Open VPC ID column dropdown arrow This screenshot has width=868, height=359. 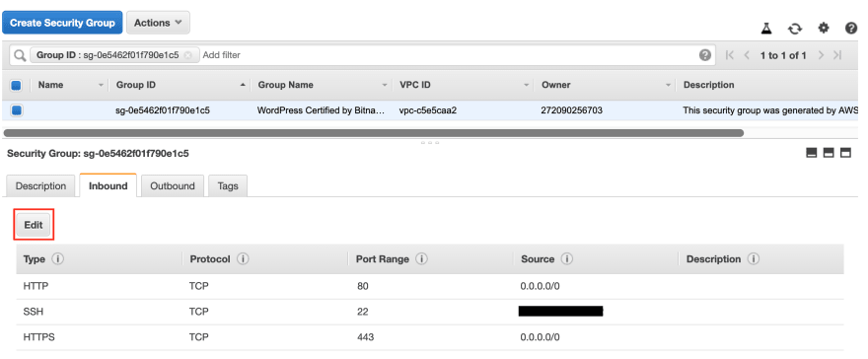click(526, 85)
